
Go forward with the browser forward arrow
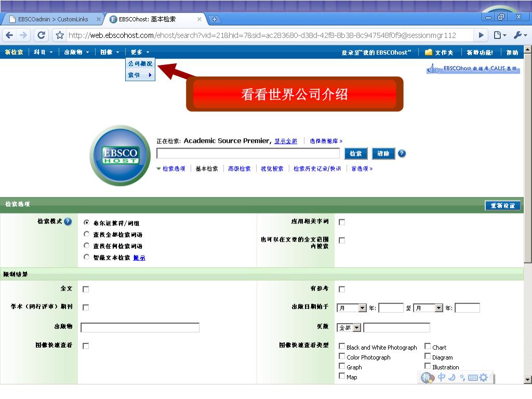click(23, 35)
